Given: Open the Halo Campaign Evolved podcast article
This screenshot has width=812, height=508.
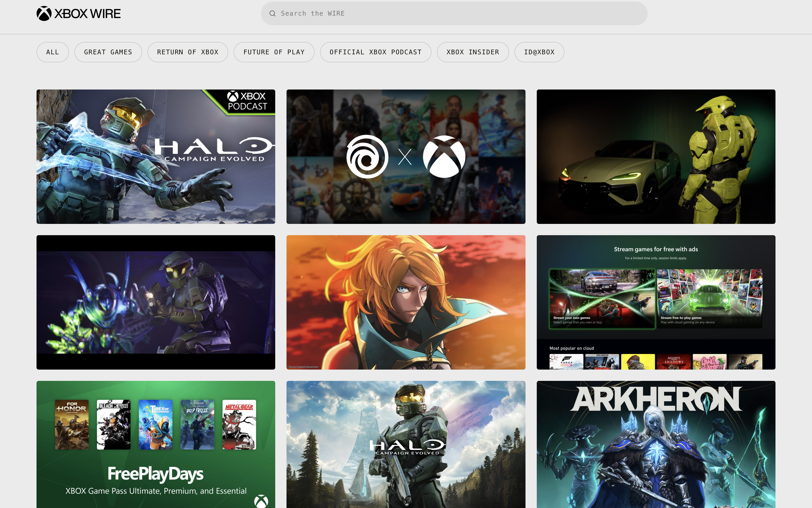Looking at the screenshot, I should click(156, 156).
